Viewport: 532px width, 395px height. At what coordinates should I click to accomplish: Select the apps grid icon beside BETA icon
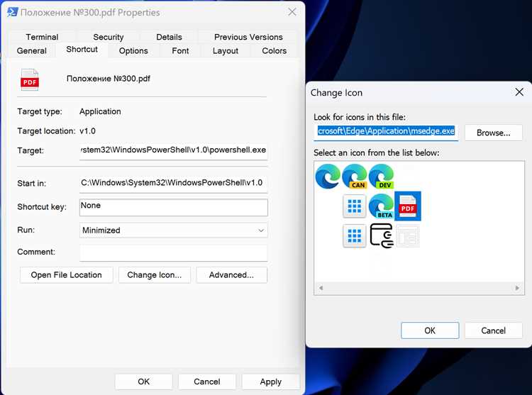(354, 206)
